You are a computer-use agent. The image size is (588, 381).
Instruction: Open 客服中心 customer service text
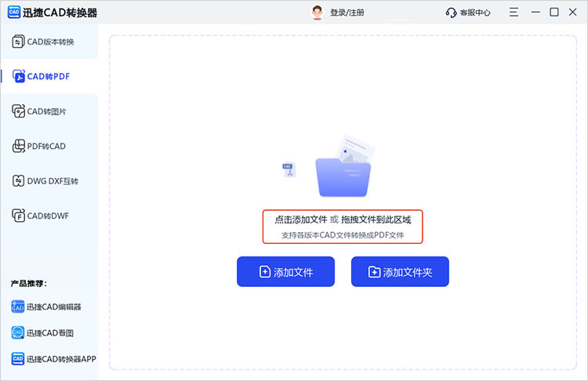[x=475, y=13]
